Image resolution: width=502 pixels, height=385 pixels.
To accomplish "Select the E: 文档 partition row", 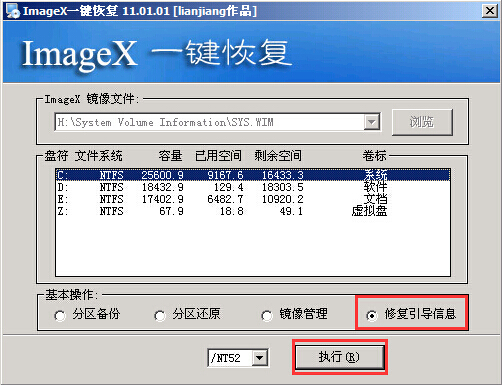I will [x=253, y=199].
